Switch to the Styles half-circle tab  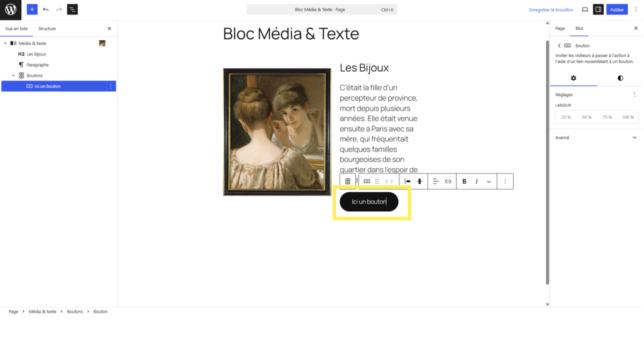620,78
